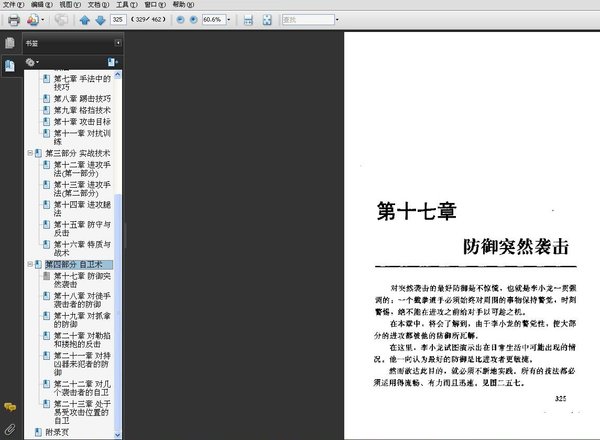Open bookmark 第十五章 防守与反击
The image size is (600, 440).
point(82,228)
